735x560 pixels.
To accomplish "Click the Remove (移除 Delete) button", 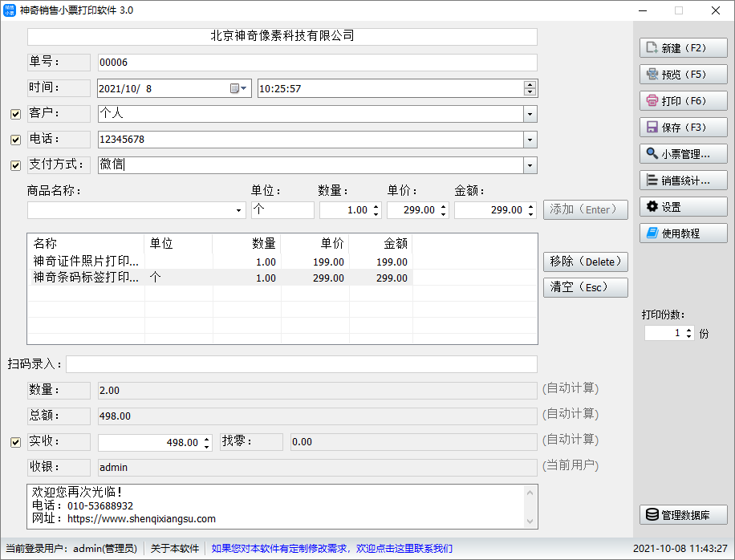I will click(x=586, y=262).
